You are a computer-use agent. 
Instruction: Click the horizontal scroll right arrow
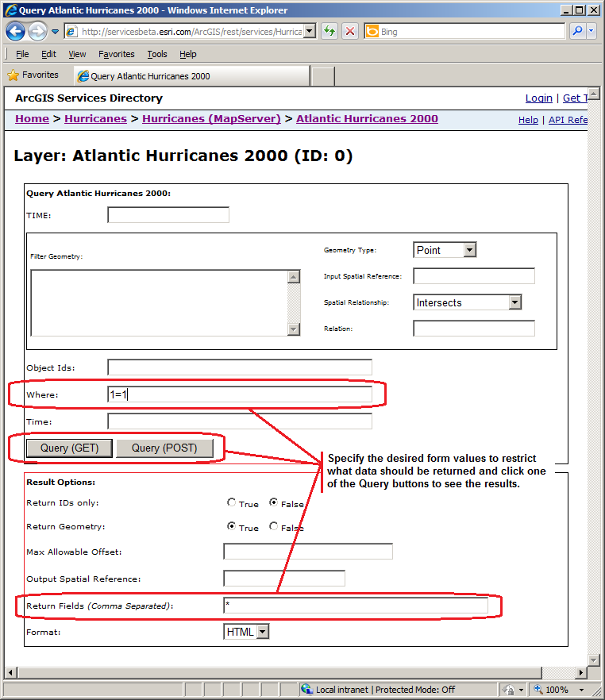pyautogui.click(x=581, y=672)
